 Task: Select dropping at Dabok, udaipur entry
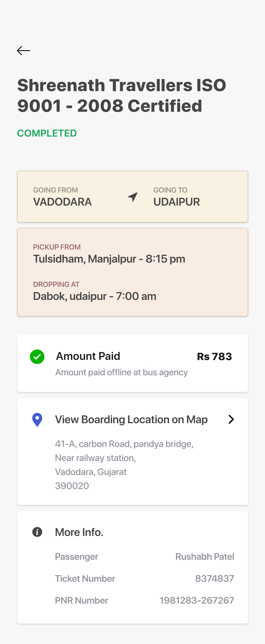(95, 296)
